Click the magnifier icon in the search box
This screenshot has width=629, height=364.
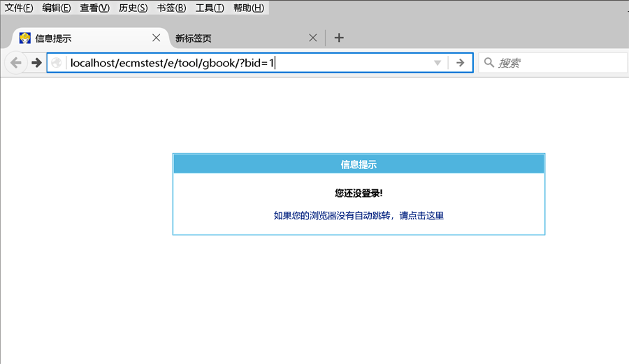coord(489,63)
